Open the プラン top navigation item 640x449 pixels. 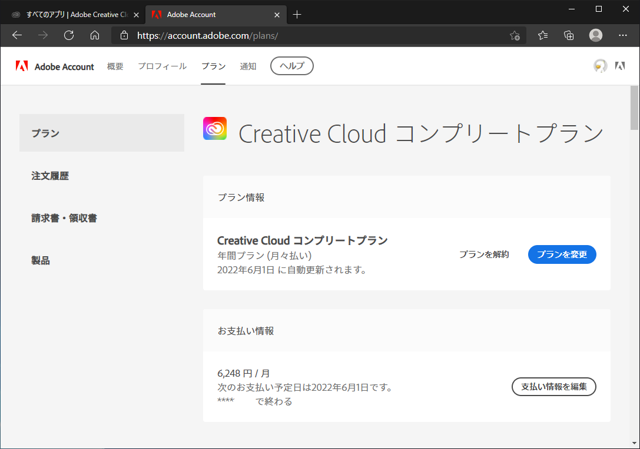pos(213,66)
